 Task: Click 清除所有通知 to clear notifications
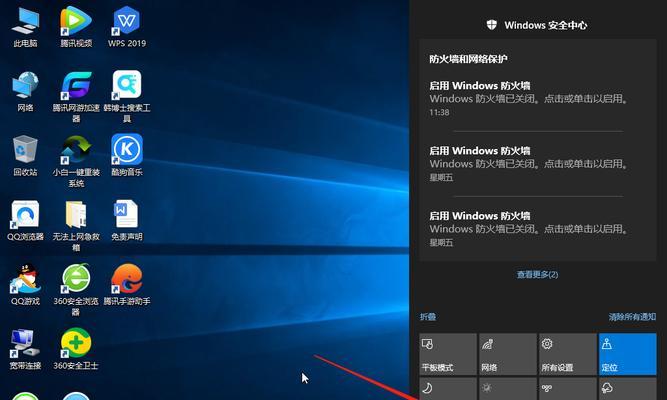click(x=632, y=317)
